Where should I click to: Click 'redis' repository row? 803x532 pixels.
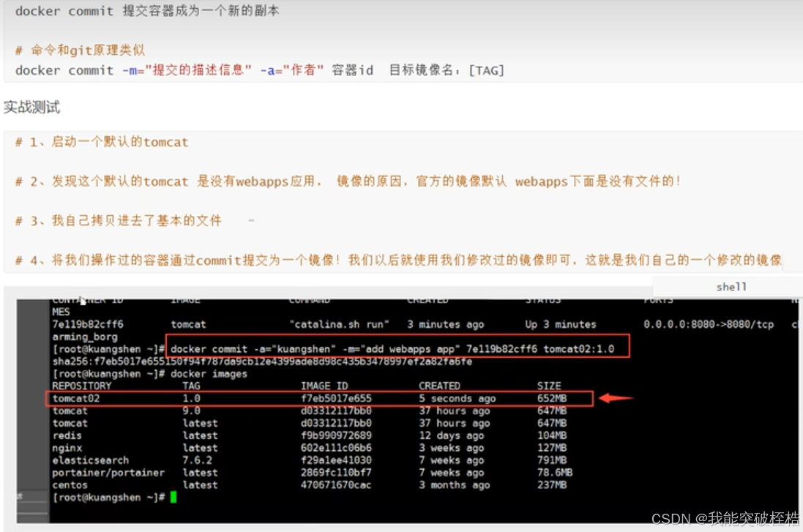click(67, 435)
